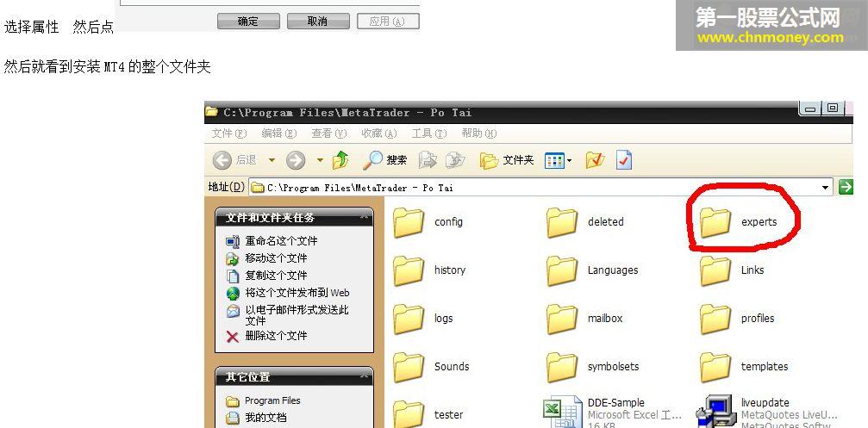
Task: Toggle the Folders pane toolbar button
Action: (x=507, y=160)
